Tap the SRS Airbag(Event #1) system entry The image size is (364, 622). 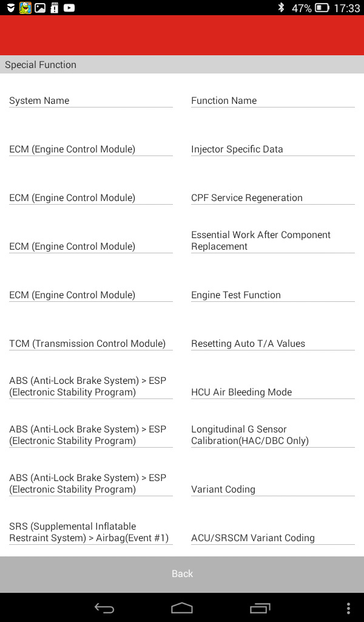[89, 532]
